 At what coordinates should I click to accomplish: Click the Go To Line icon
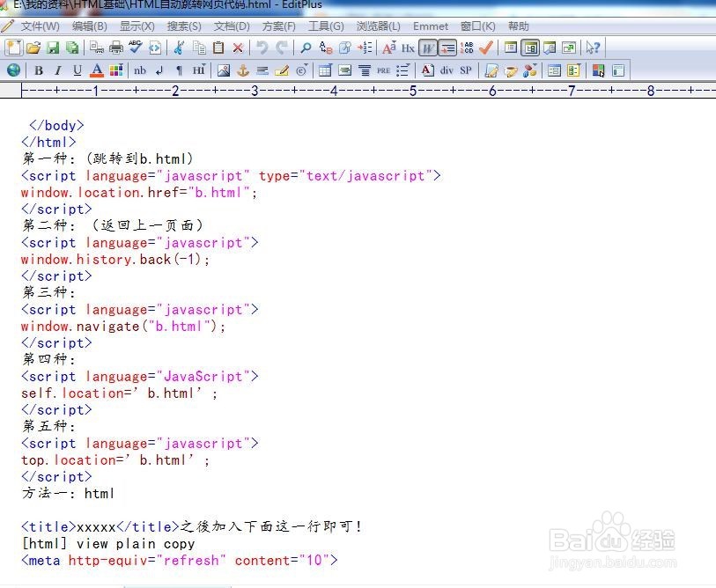tap(365, 48)
